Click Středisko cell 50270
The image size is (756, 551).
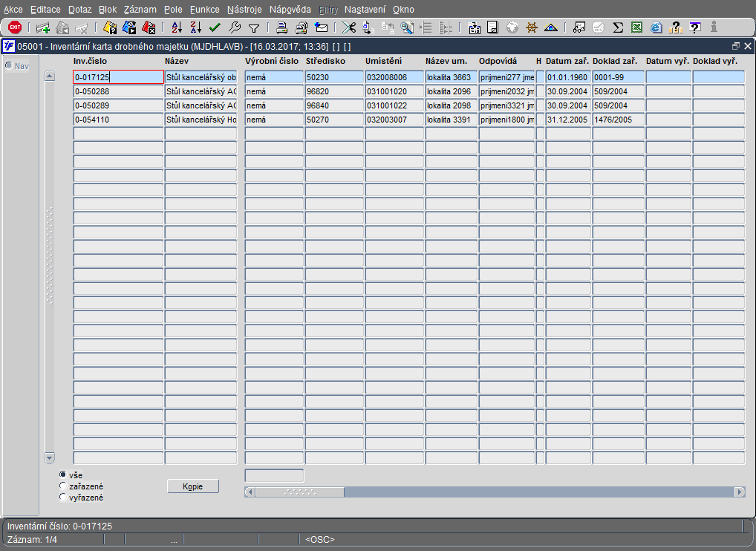pyautogui.click(x=334, y=119)
